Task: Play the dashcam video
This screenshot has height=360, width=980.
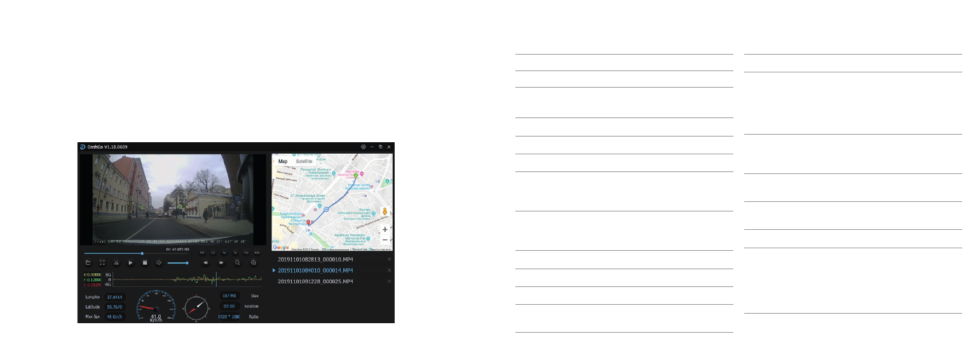Action: click(130, 262)
